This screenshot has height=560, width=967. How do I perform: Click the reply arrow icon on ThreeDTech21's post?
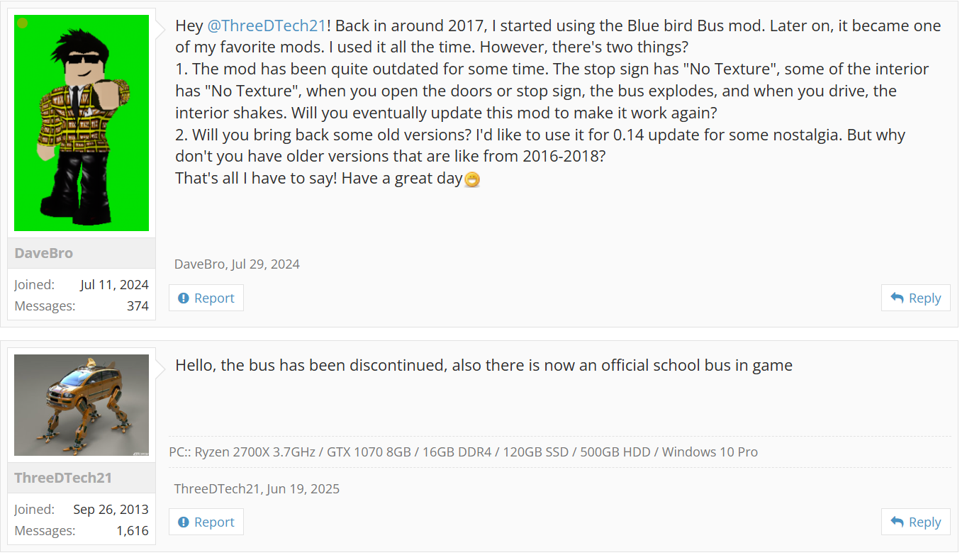point(897,522)
